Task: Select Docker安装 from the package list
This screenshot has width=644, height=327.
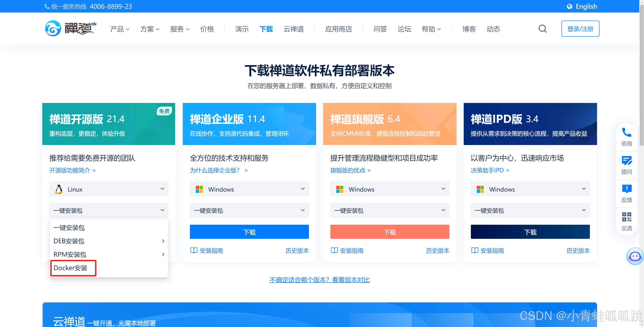Action: [x=70, y=268]
